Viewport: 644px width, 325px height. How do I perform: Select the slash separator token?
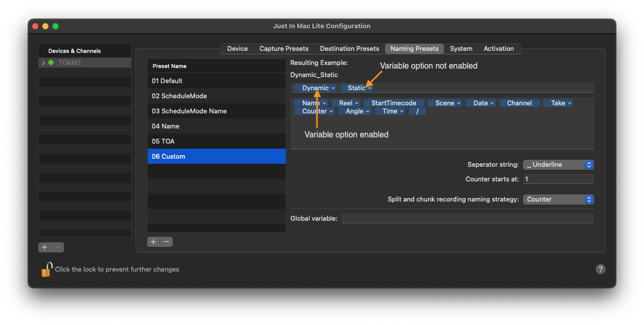click(x=417, y=111)
